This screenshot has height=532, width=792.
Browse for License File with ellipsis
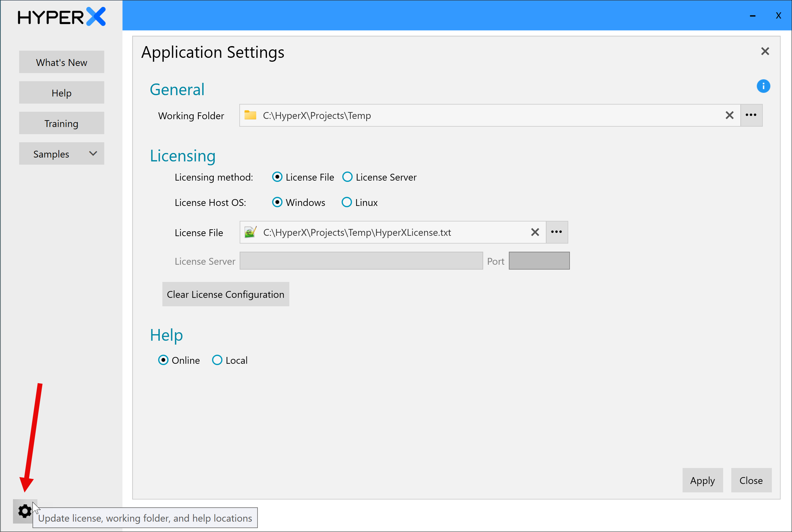point(557,232)
